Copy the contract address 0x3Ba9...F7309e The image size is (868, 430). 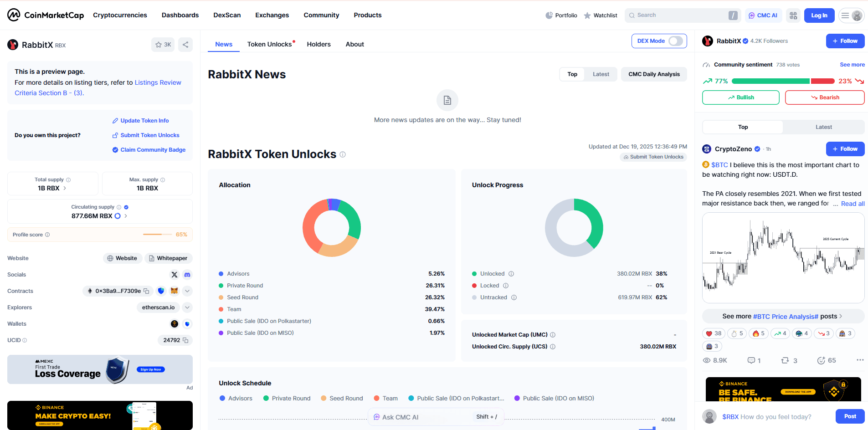146,291
